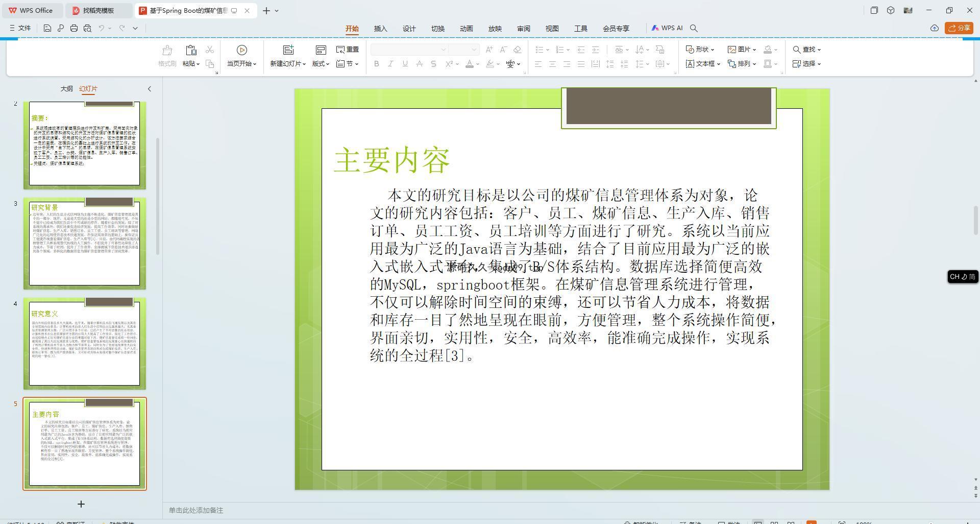Click the Cut scissors icon
Screen dimensions: 980x524
(x=210, y=50)
